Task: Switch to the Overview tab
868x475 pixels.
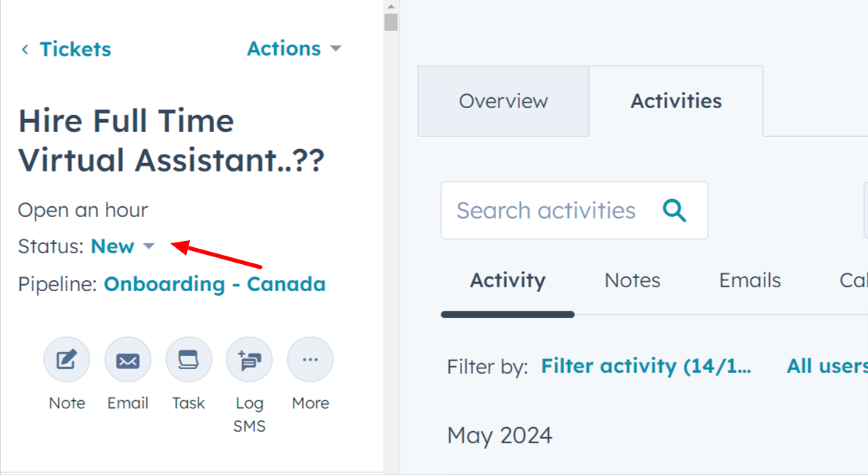Action: click(503, 101)
